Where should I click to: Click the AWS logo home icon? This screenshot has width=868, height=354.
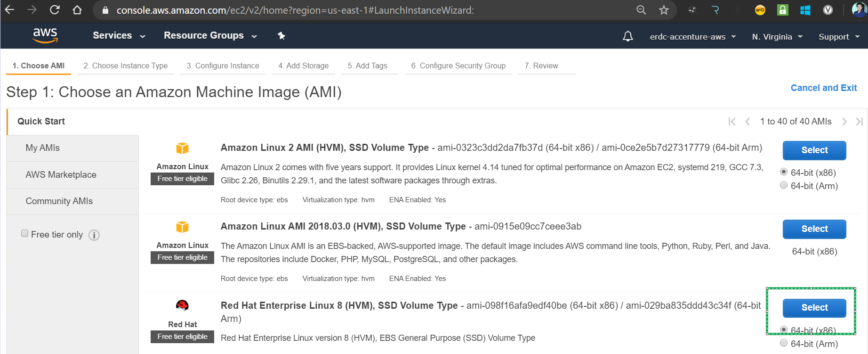tap(45, 35)
